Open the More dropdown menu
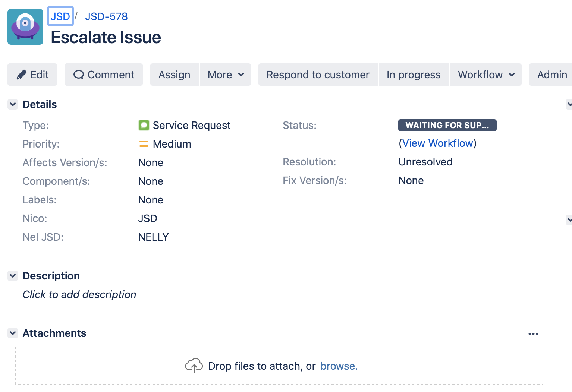 tap(226, 75)
